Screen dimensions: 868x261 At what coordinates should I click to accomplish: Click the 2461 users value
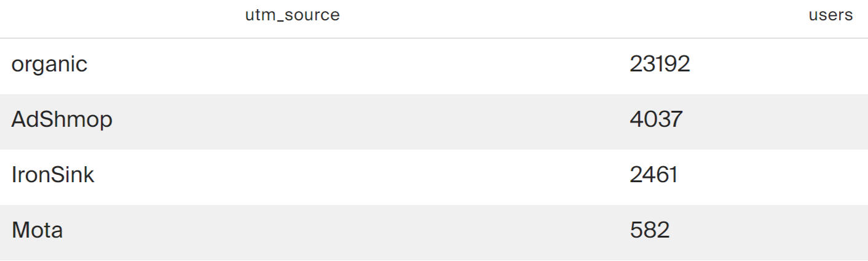coord(653,175)
